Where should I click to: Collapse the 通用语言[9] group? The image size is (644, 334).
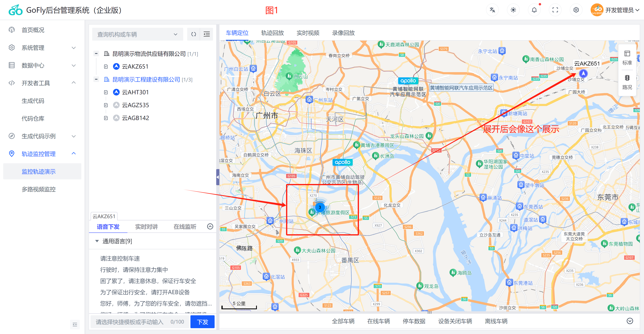tap(97, 241)
